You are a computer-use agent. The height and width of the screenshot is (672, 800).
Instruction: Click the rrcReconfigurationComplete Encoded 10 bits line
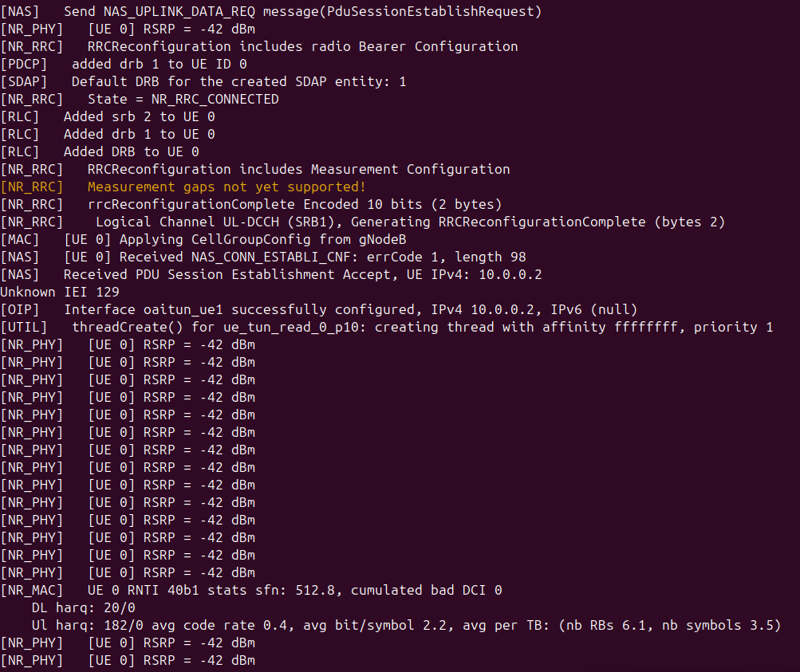[x=251, y=204]
